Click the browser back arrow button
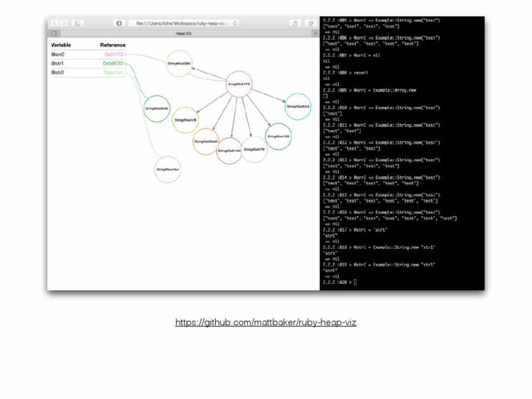Viewport: 532px width, 399px height. point(54,23)
